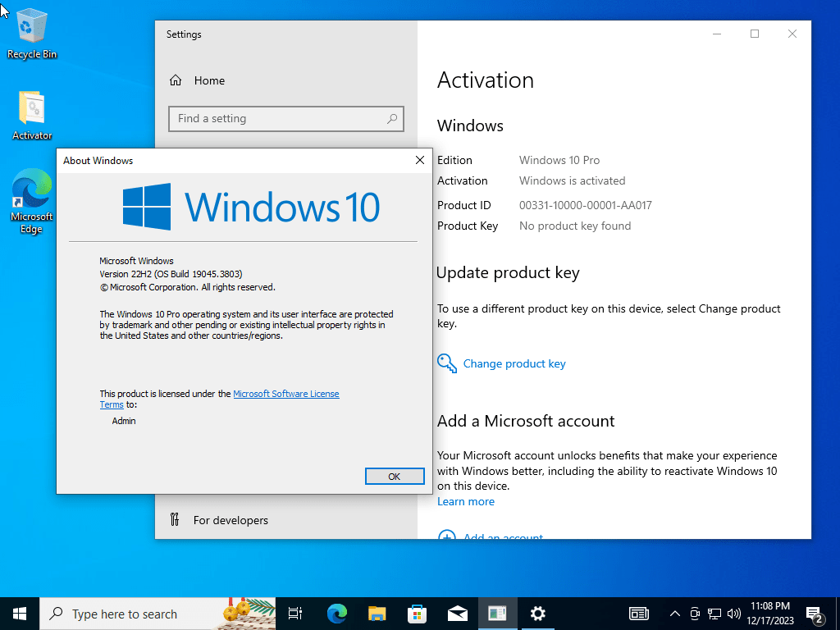Click the Admin licensee name
This screenshot has height=630, width=840.
point(124,421)
